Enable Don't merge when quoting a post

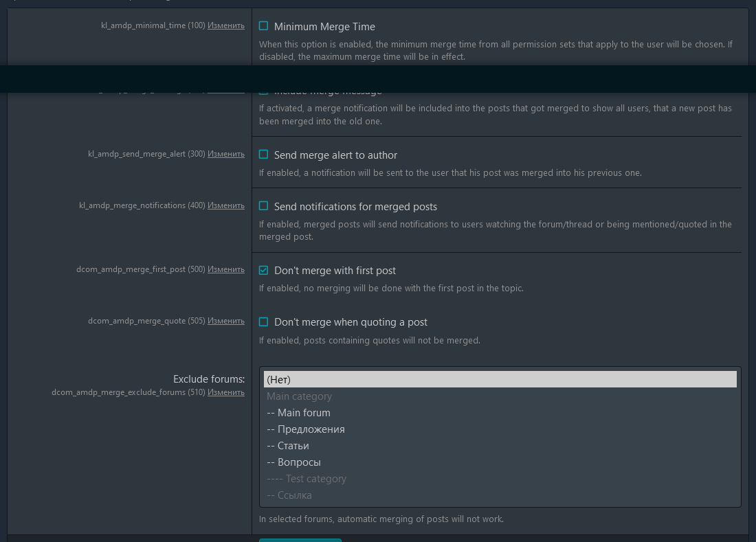[263, 321]
